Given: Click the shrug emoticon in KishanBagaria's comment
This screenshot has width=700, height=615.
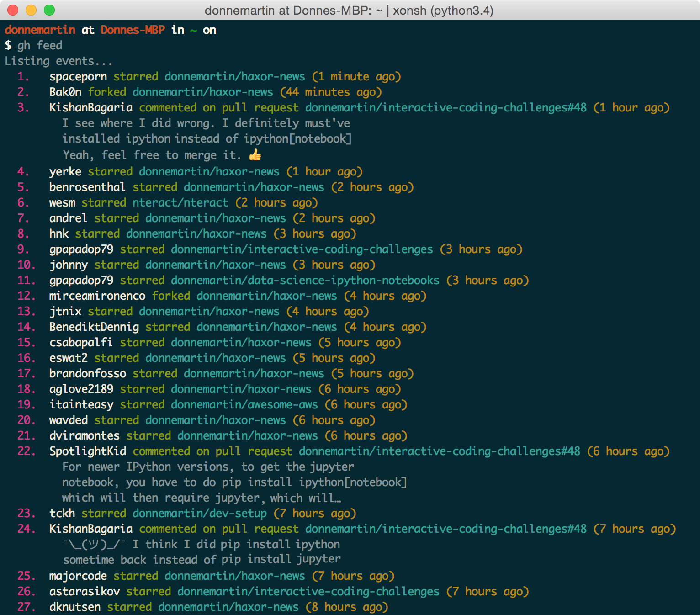Looking at the screenshot, I should tap(94, 544).
